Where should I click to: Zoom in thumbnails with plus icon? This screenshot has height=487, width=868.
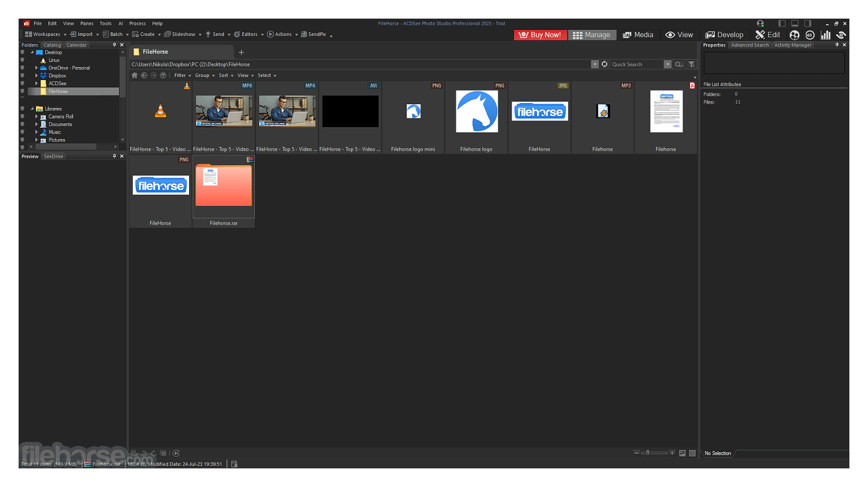click(672, 453)
